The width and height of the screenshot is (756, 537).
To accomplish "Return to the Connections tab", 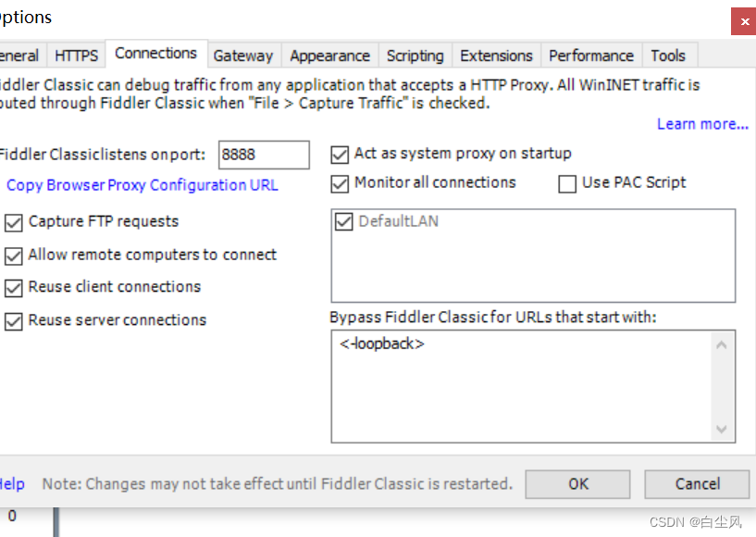I will 155,53.
